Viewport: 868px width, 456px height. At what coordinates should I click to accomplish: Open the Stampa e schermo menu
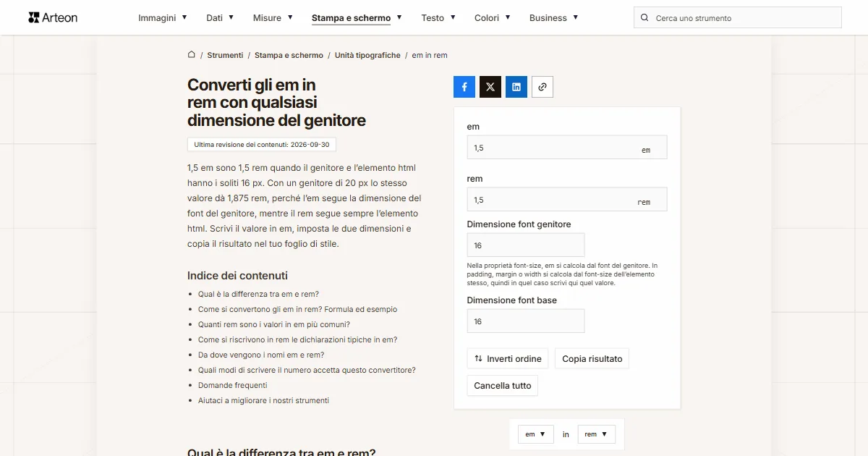tap(357, 18)
